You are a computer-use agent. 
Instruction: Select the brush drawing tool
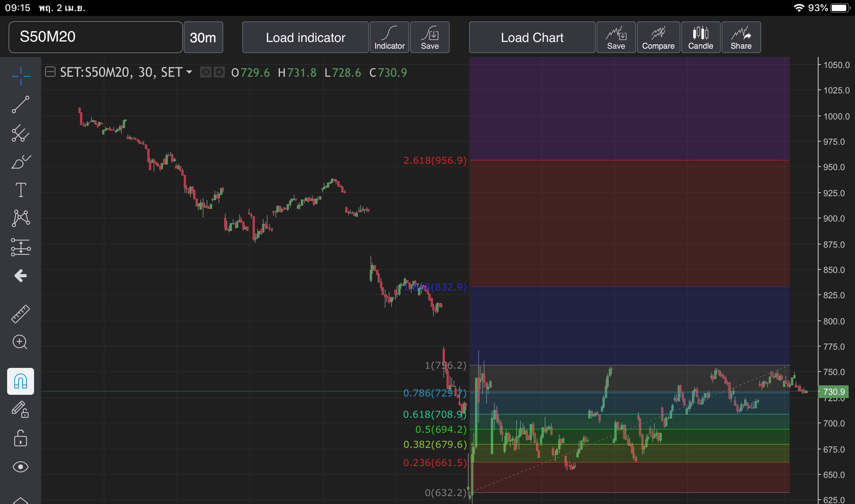pos(21,162)
